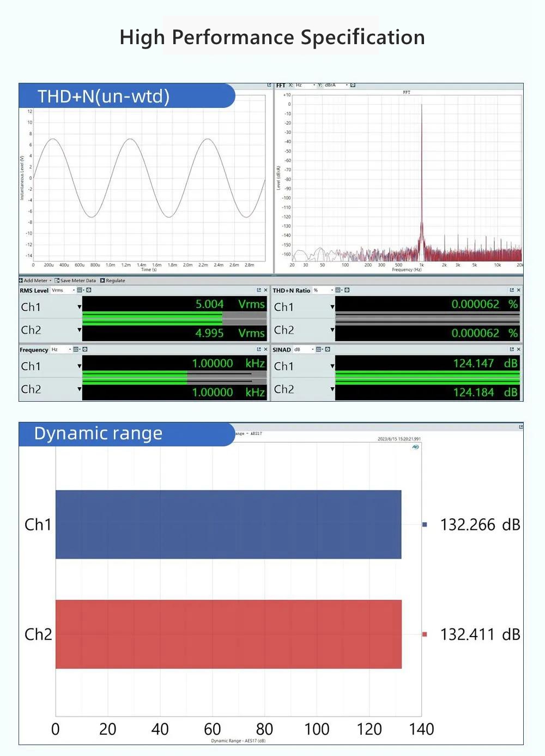Screen dimensions: 545x756
Task: Expand the SINAD Ch2 channel arrow
Action: click(x=332, y=389)
